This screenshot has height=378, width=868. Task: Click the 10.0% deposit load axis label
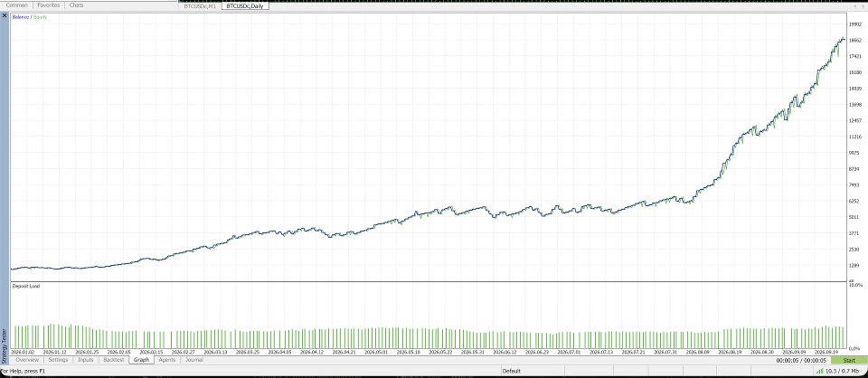(856, 286)
